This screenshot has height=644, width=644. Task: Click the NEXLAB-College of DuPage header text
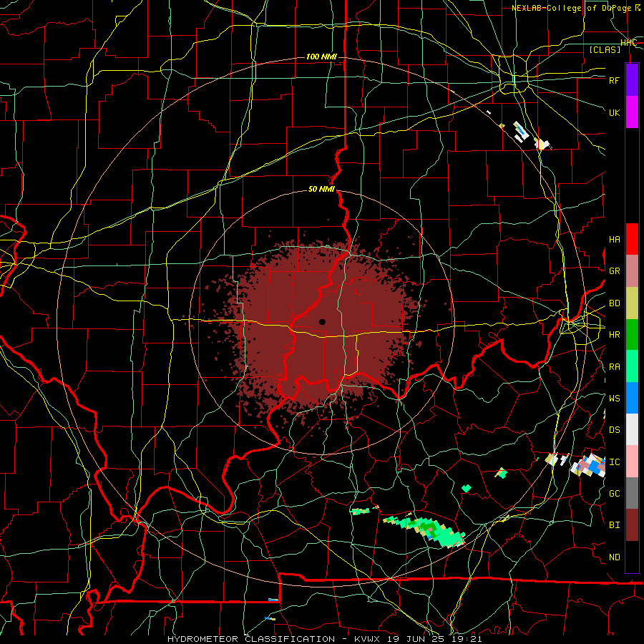pos(576,8)
